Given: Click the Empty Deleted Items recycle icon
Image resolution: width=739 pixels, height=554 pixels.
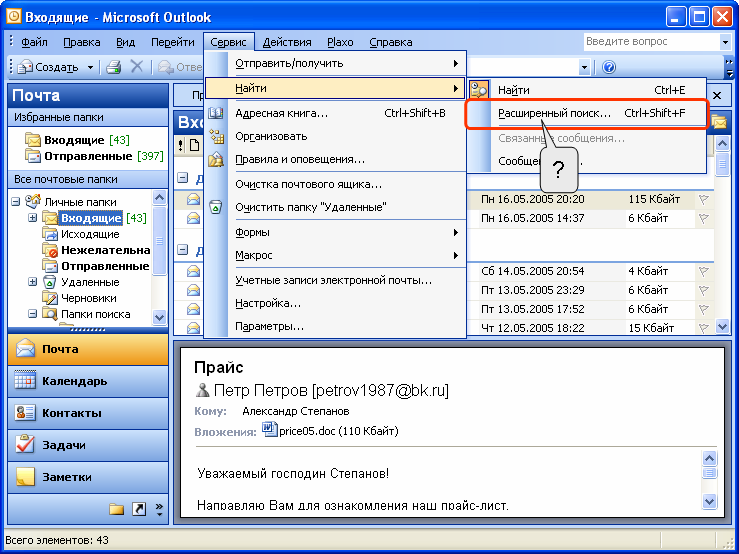Looking at the screenshot, I should 216,207.
